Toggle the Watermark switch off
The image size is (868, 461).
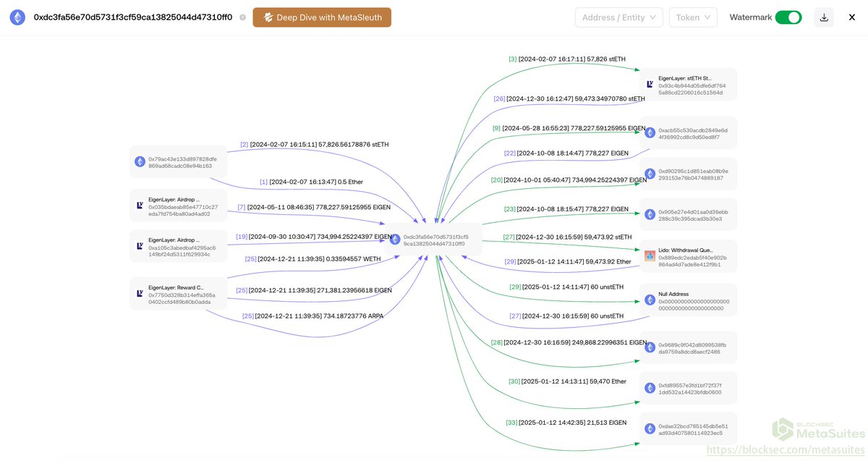tap(788, 17)
